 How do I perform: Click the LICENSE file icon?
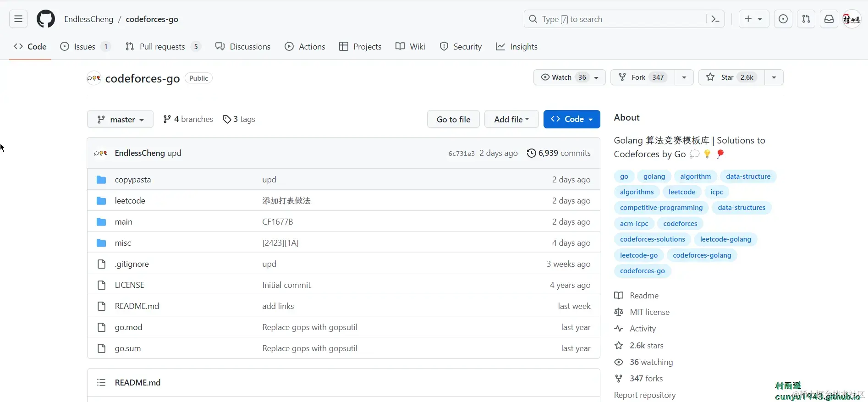pos(101,285)
